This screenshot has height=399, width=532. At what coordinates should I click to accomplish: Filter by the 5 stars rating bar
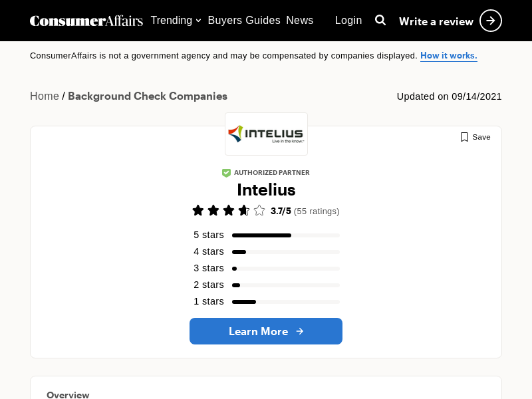286,235
